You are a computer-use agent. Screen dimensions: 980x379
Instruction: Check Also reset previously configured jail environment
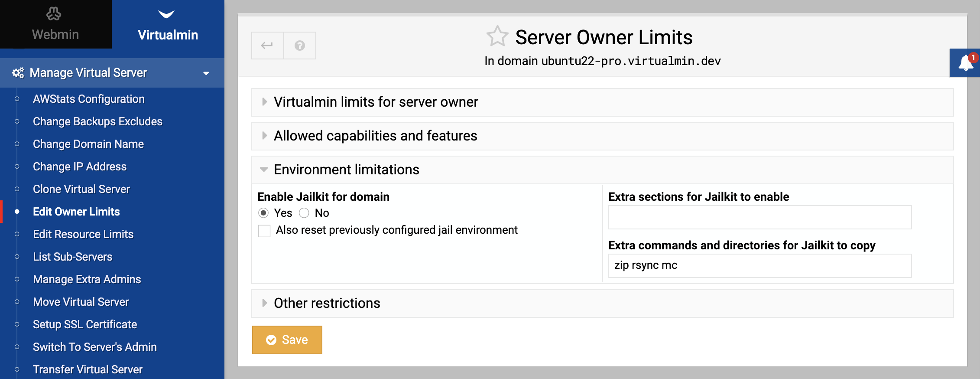pos(264,231)
